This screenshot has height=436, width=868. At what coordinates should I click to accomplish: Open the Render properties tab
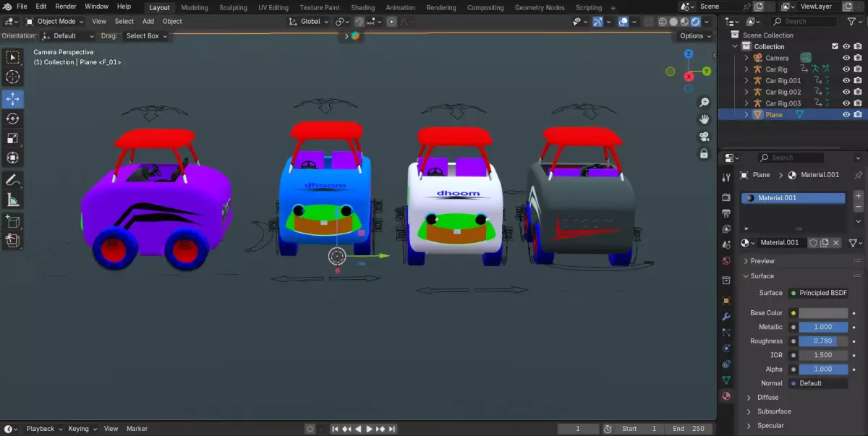click(726, 197)
